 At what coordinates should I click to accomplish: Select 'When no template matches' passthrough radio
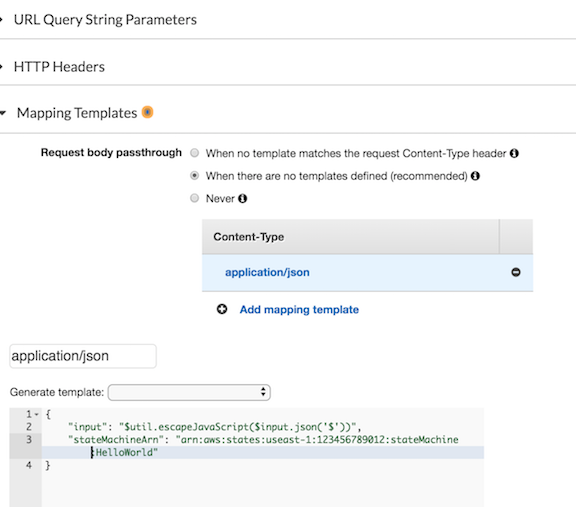[x=194, y=153]
